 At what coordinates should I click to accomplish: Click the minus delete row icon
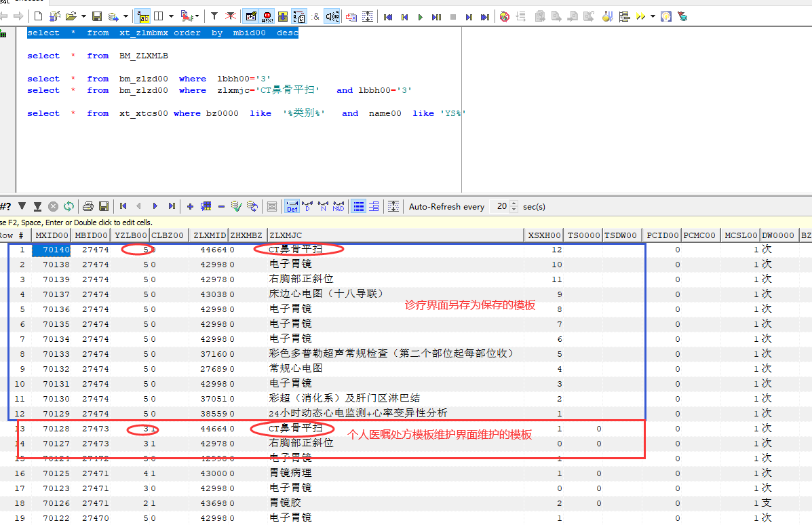pyautogui.click(x=221, y=207)
